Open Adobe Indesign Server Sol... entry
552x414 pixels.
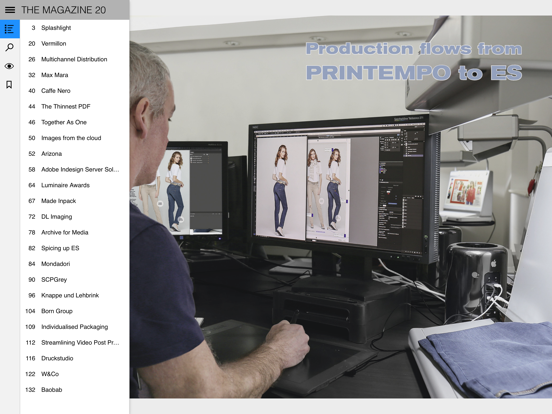click(x=75, y=169)
